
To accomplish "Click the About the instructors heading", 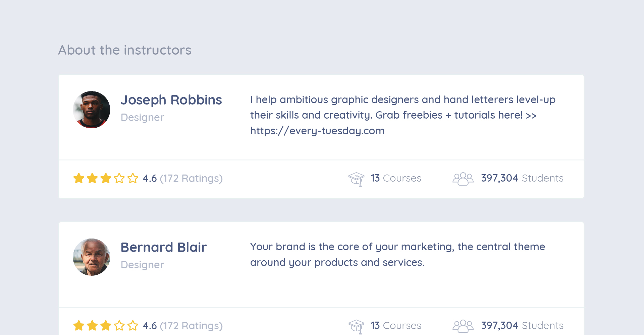I will tap(125, 50).
